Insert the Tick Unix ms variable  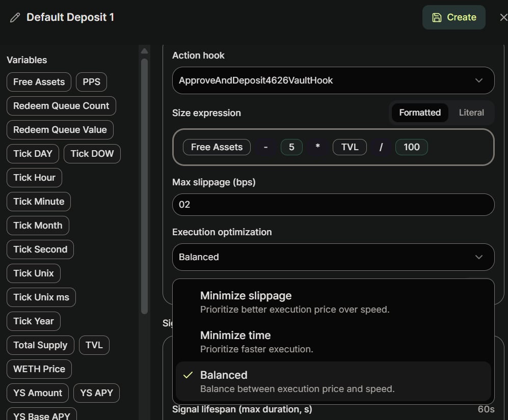(41, 298)
